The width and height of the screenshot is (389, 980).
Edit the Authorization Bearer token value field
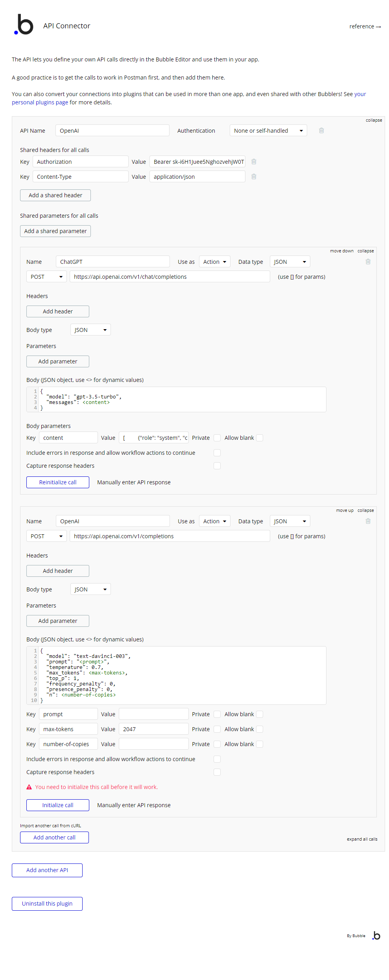point(197,161)
